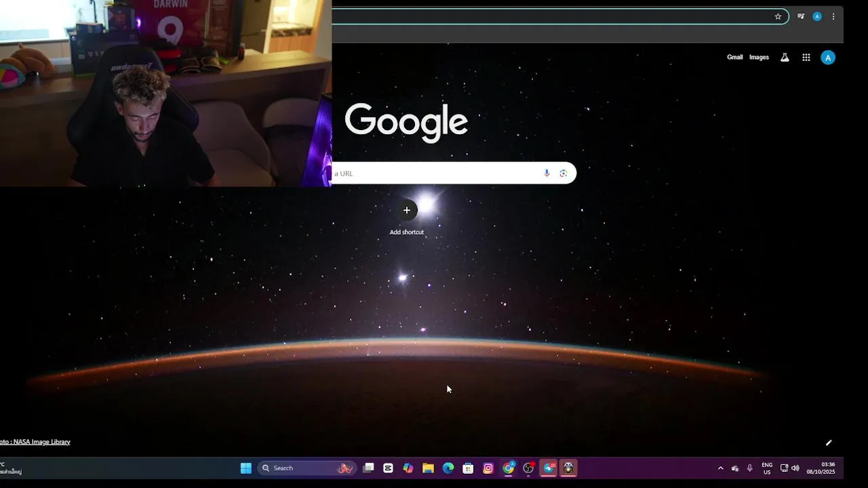Image resolution: width=868 pixels, height=488 pixels.
Task: Open Chrome media controls icon
Action: [x=801, y=16]
